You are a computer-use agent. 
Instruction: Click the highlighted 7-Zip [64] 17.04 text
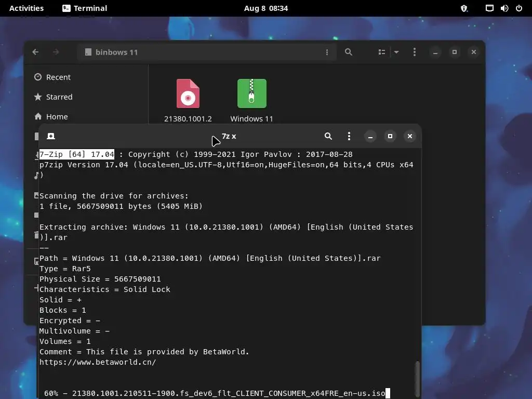(x=77, y=154)
